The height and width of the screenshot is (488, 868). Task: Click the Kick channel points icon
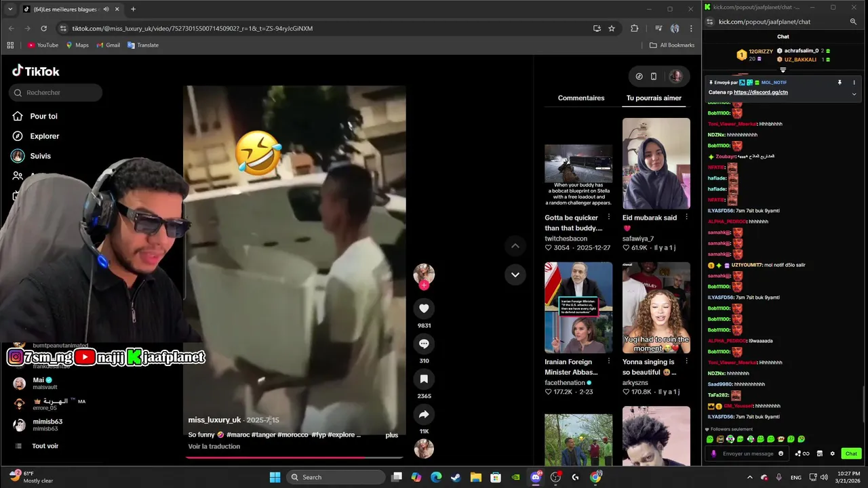click(x=802, y=453)
